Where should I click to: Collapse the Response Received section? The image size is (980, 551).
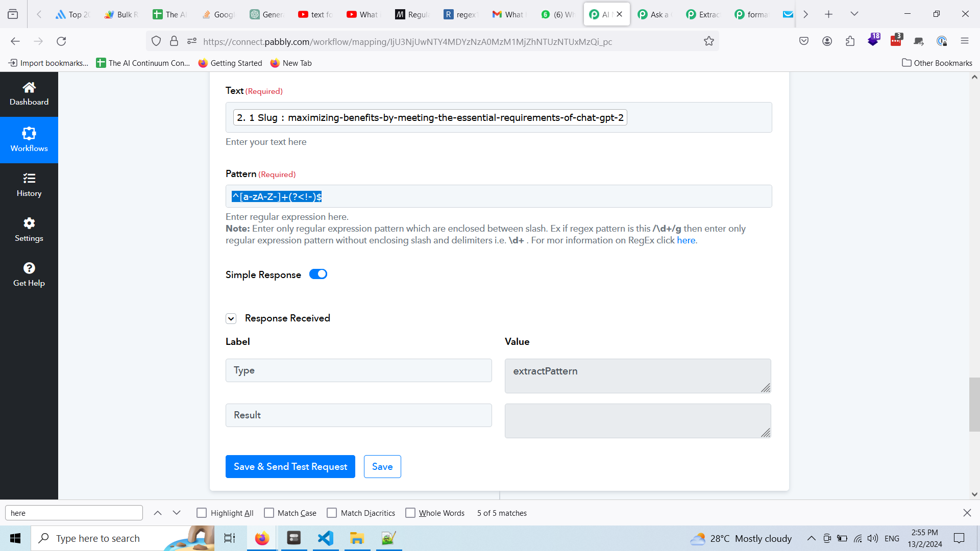[231, 318]
